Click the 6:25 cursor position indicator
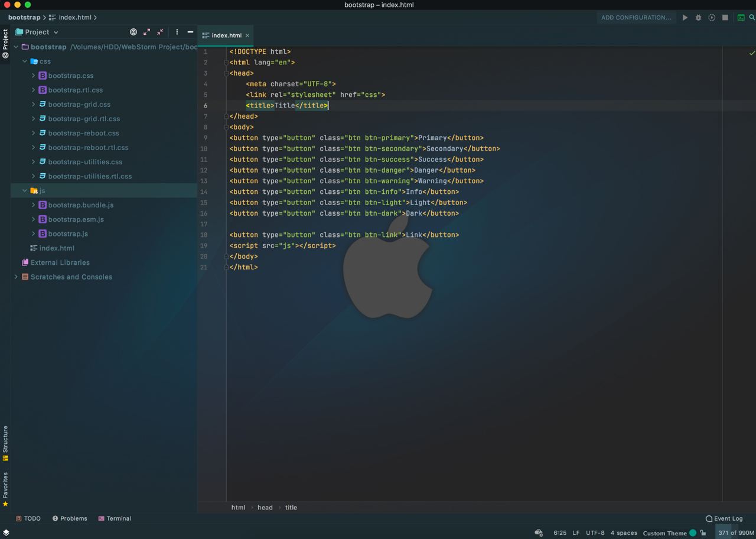 pyautogui.click(x=560, y=532)
